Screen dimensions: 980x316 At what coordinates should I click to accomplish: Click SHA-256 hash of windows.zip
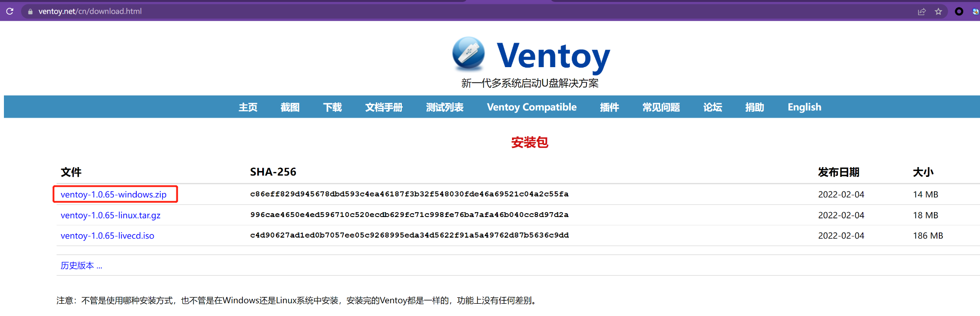409,194
